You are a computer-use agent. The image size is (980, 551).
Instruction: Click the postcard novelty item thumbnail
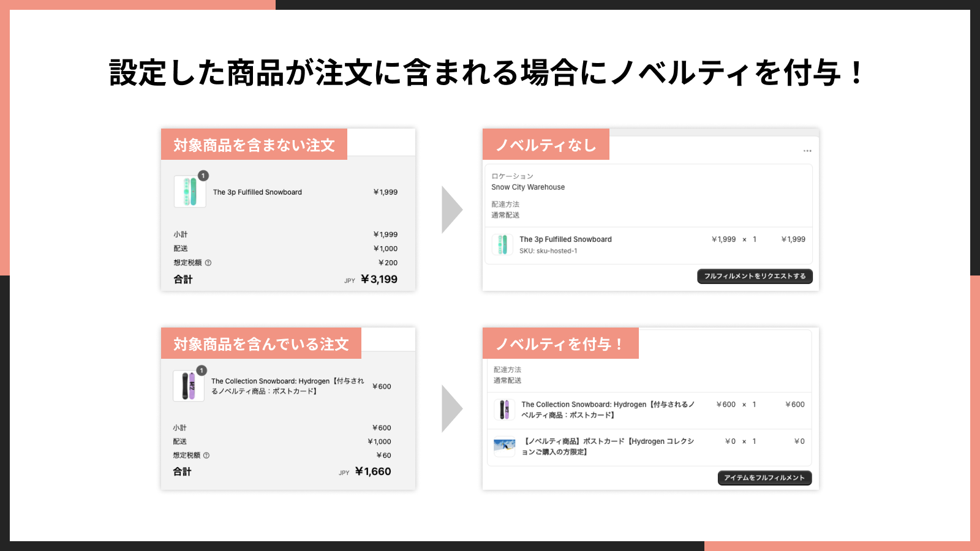[x=505, y=447]
